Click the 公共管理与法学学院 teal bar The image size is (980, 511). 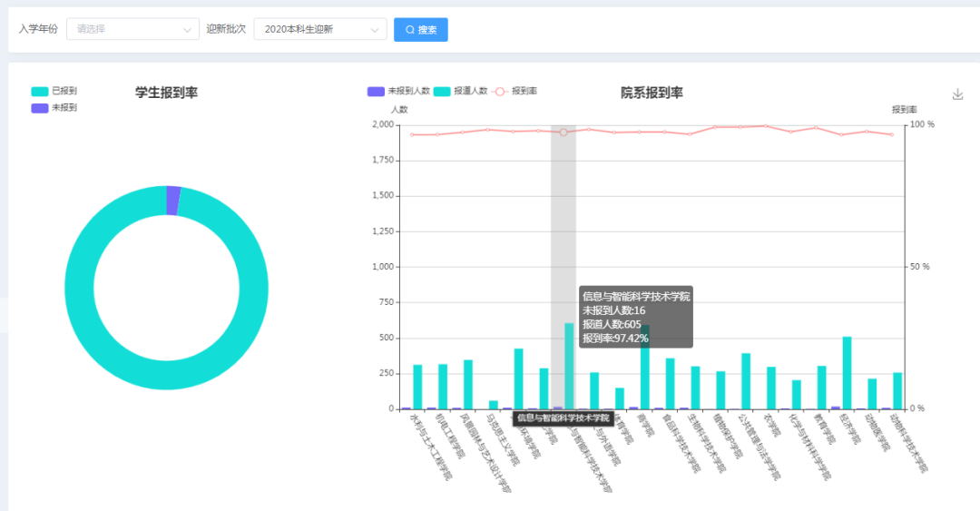click(746, 381)
